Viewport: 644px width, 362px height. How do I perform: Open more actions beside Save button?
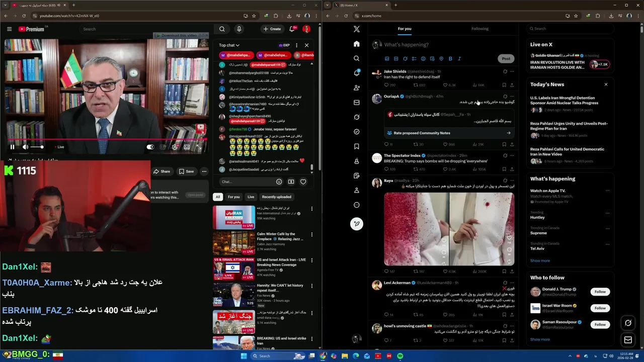point(204,171)
